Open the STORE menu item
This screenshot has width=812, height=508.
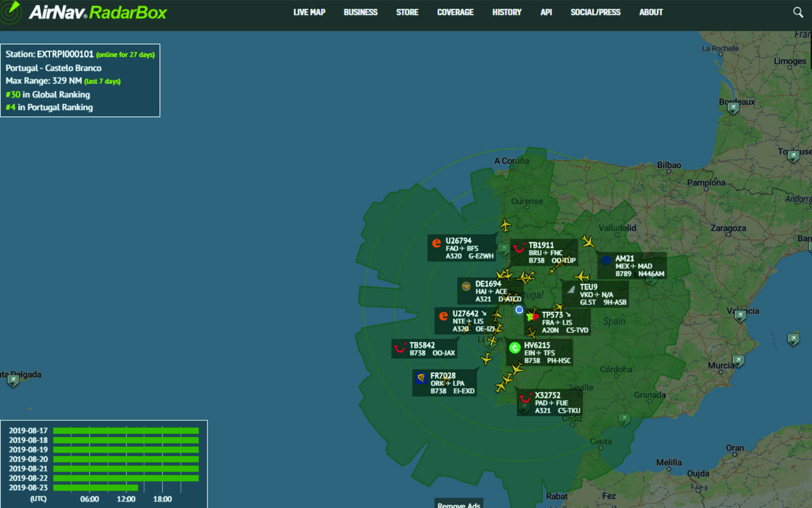tap(407, 12)
